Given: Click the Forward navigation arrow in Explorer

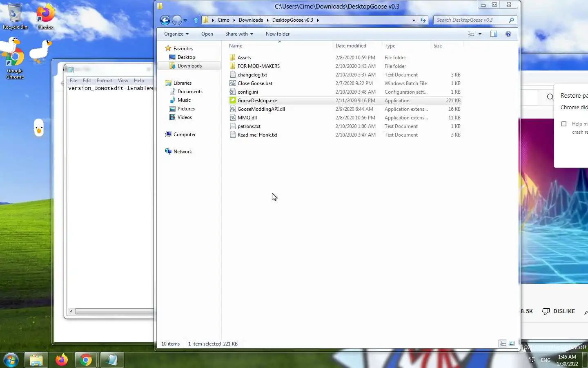Looking at the screenshot, I should pos(177,20).
